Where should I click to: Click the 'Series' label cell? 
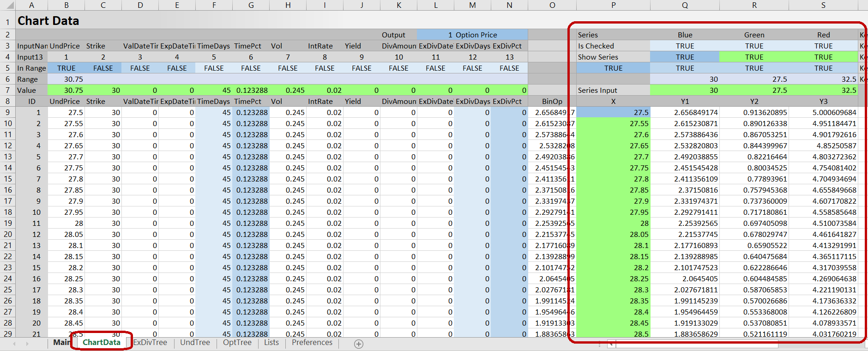point(613,35)
